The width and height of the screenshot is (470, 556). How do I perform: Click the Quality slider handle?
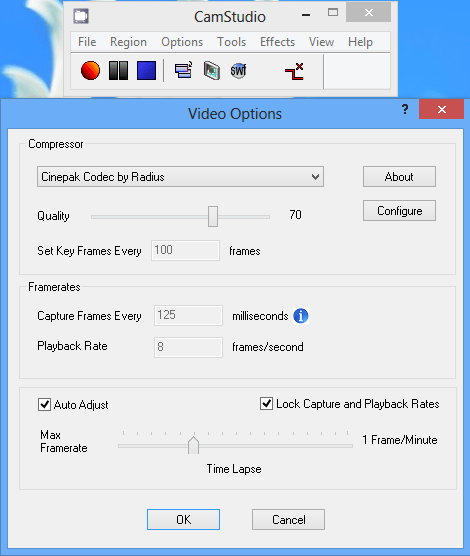pyautogui.click(x=213, y=216)
